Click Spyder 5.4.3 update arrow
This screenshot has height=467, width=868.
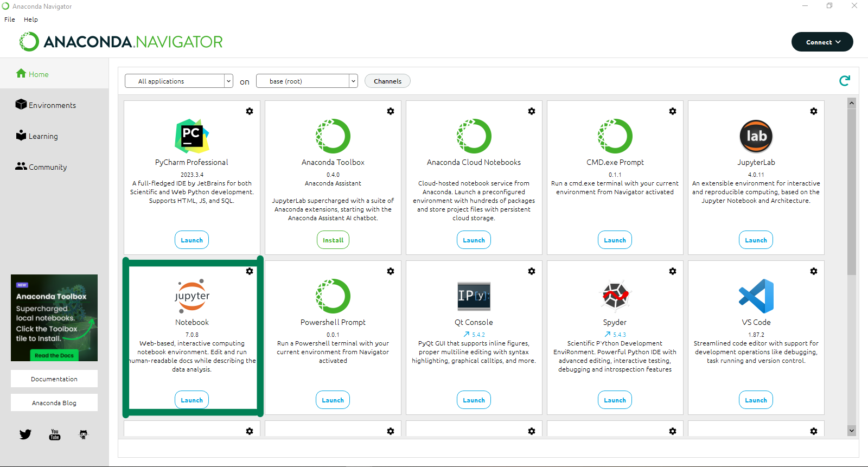pos(608,335)
